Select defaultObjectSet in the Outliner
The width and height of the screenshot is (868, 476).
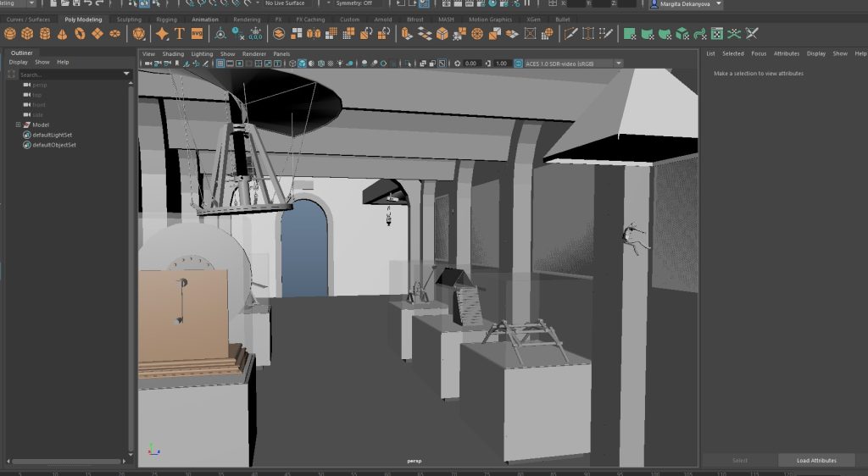pos(54,145)
